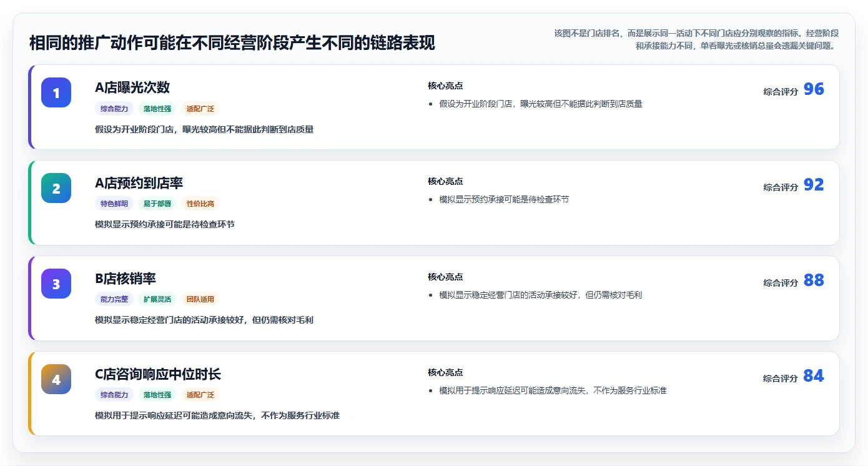Click bullet about 稳定经营门店 in B店核销率 highlights
The height and width of the screenshot is (466, 868).
point(541,295)
